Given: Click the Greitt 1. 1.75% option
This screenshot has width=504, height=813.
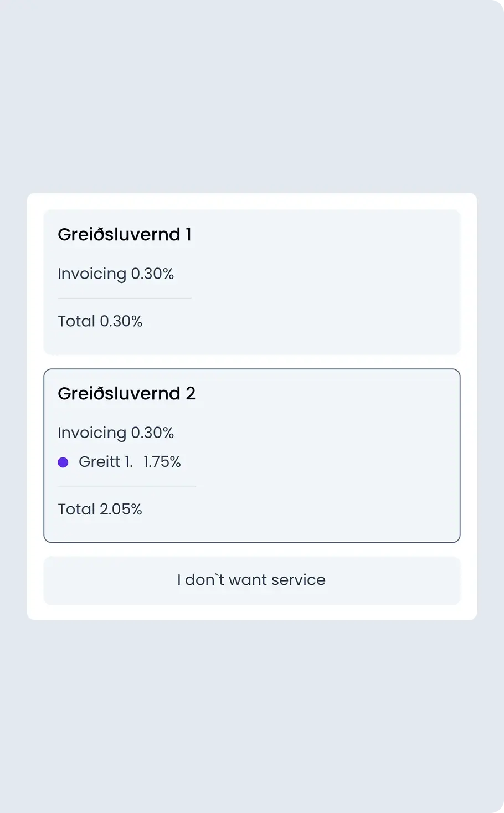Looking at the screenshot, I should (x=130, y=461).
